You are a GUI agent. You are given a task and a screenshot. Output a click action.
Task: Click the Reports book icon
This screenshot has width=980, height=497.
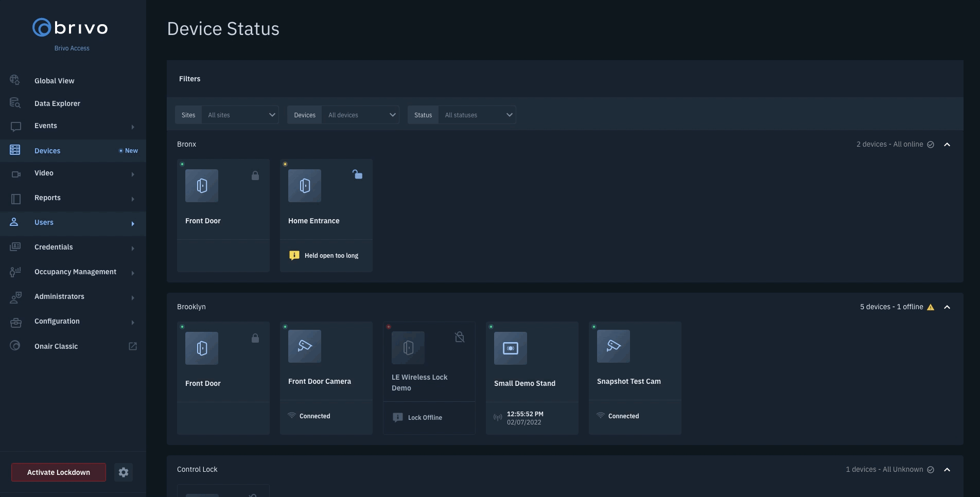pos(16,199)
